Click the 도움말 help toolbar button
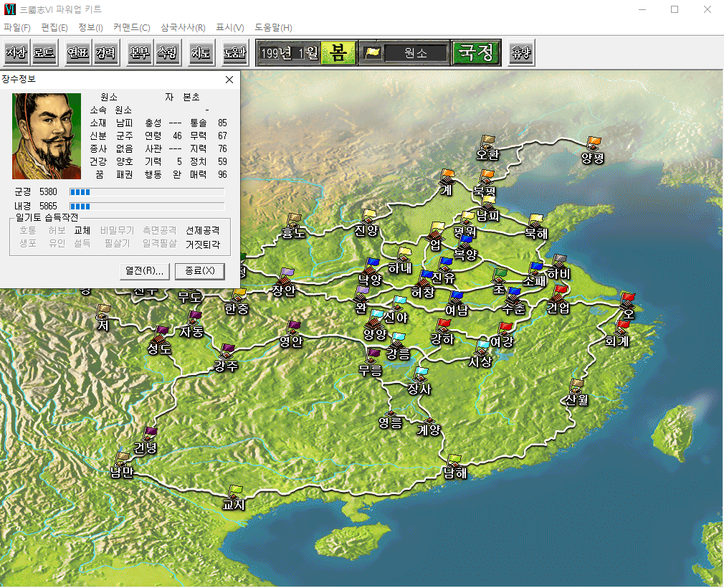The width and height of the screenshot is (724, 588). click(x=235, y=52)
